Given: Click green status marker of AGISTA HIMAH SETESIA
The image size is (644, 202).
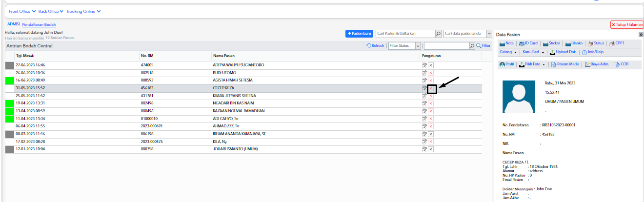Looking at the screenshot, I should [x=9, y=81].
